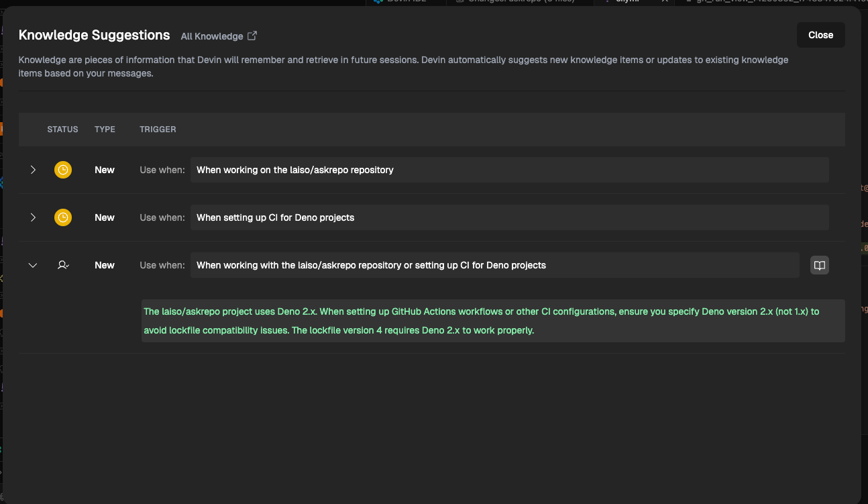Edit trigger 'When working on the laiso/askrepo repository'
Image resolution: width=868 pixels, height=504 pixels.
(x=510, y=170)
